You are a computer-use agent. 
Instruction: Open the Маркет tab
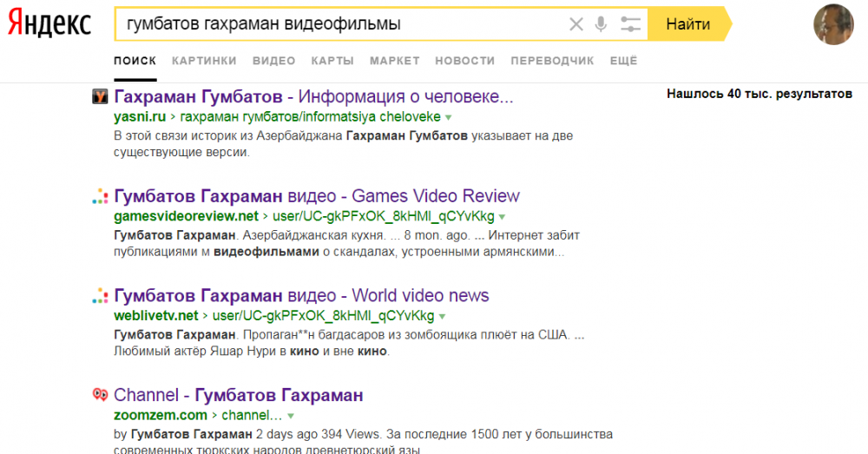click(x=395, y=61)
